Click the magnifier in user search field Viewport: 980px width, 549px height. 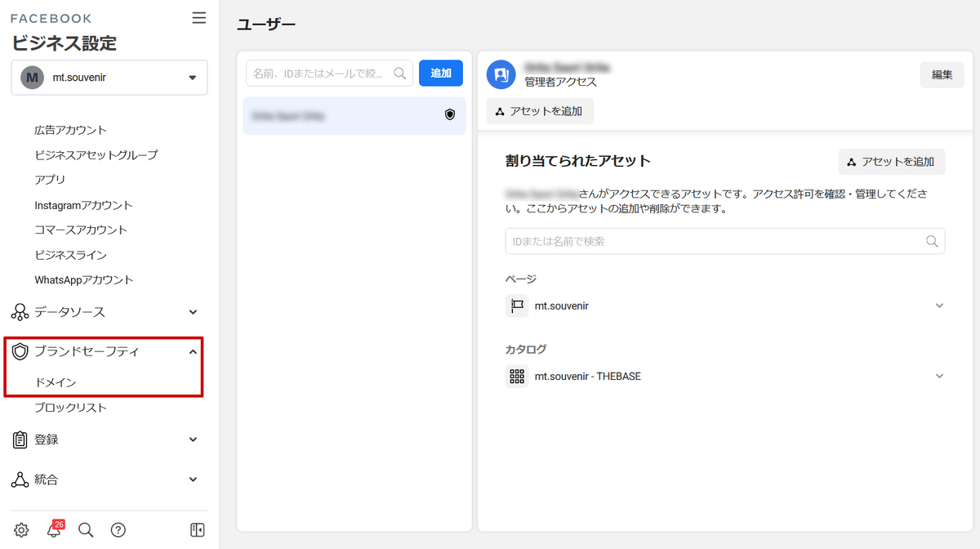coord(400,73)
